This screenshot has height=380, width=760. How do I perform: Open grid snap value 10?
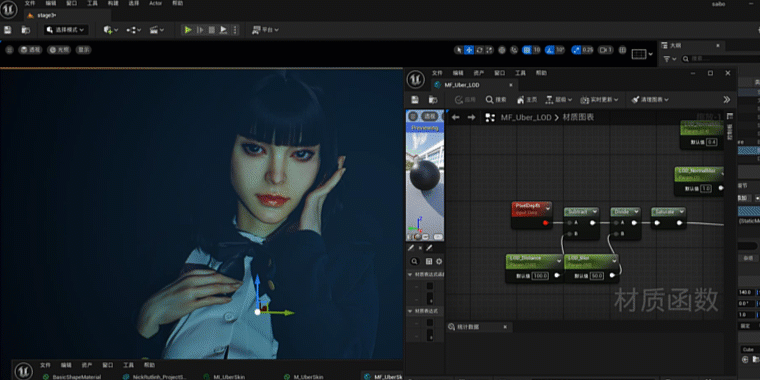(x=537, y=50)
